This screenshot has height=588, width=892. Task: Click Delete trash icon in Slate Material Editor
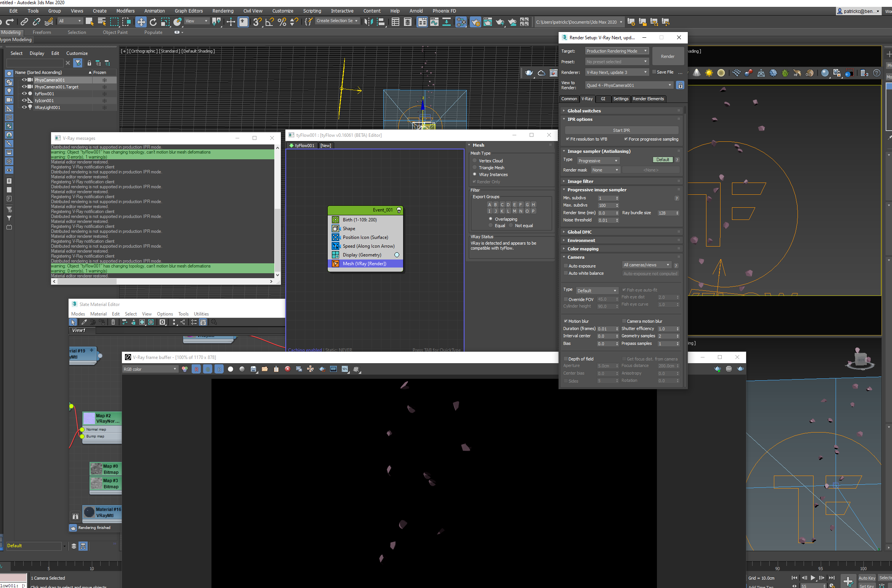(x=113, y=322)
